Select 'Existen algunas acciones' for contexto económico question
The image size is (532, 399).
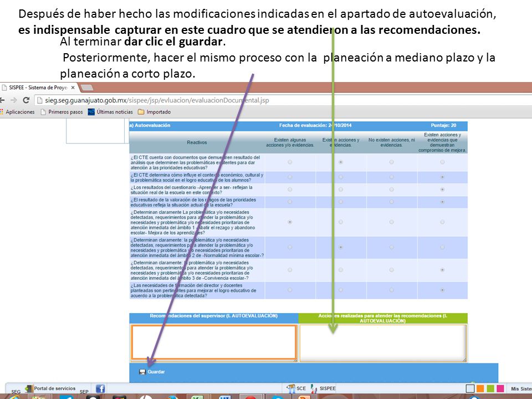[290, 177]
